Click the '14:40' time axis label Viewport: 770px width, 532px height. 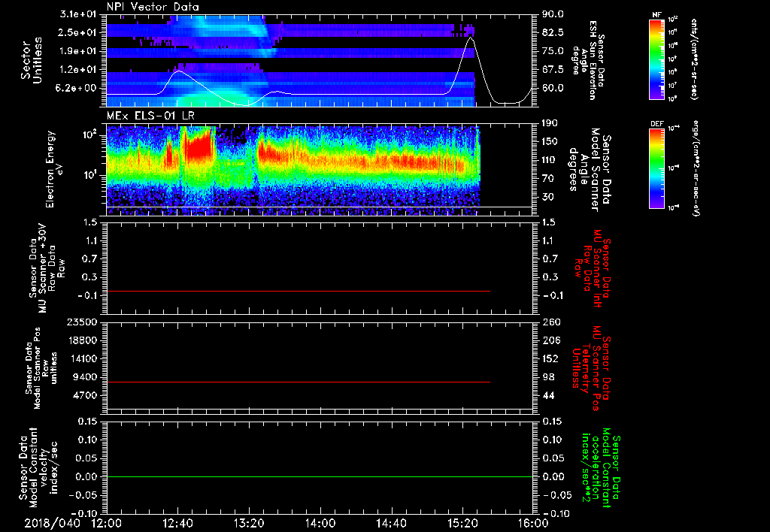[391, 523]
